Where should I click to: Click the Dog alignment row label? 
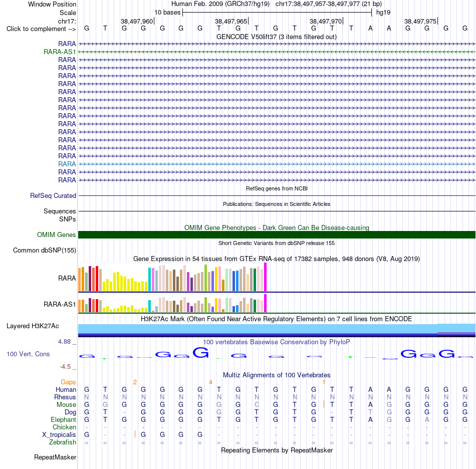point(70,412)
